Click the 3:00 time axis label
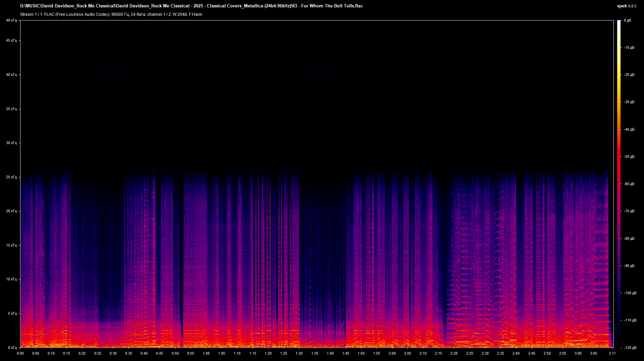 click(578, 353)
